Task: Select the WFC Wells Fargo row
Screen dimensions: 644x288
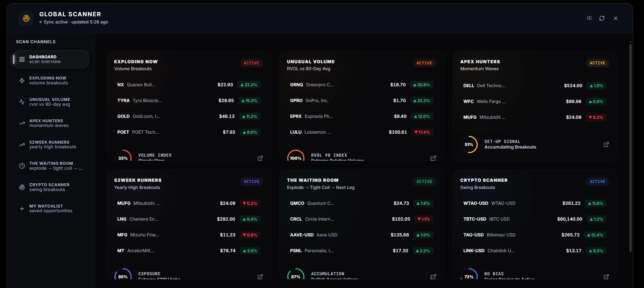Action: [535, 102]
